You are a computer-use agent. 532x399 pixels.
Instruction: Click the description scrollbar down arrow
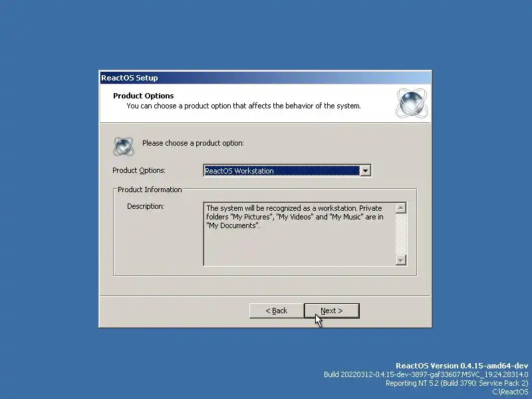coord(401,260)
